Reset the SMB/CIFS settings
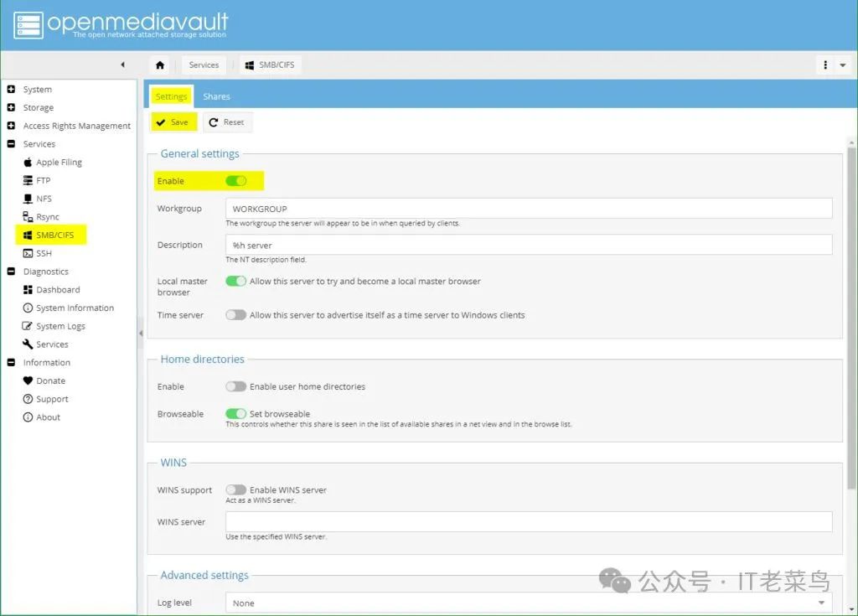The height and width of the screenshot is (616, 858). click(x=227, y=122)
